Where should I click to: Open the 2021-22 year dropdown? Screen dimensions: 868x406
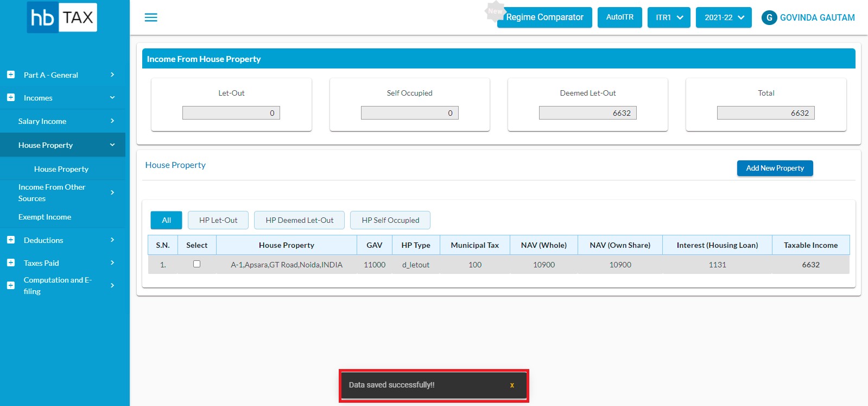pyautogui.click(x=724, y=17)
